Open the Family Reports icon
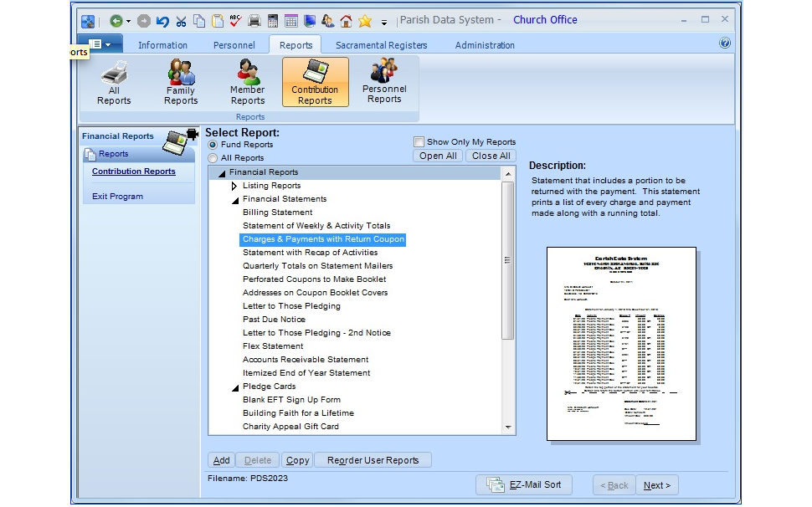This screenshot has width=812, height=507. tap(181, 81)
